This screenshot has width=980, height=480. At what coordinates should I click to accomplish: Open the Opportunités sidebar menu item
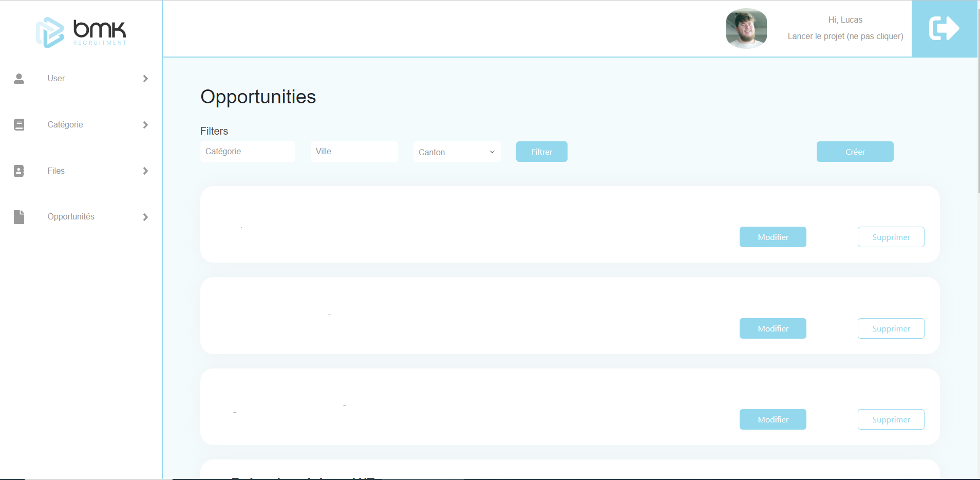tap(81, 217)
